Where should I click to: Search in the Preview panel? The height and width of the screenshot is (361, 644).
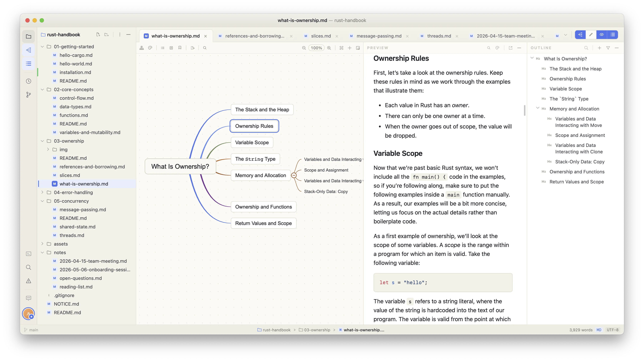click(489, 48)
